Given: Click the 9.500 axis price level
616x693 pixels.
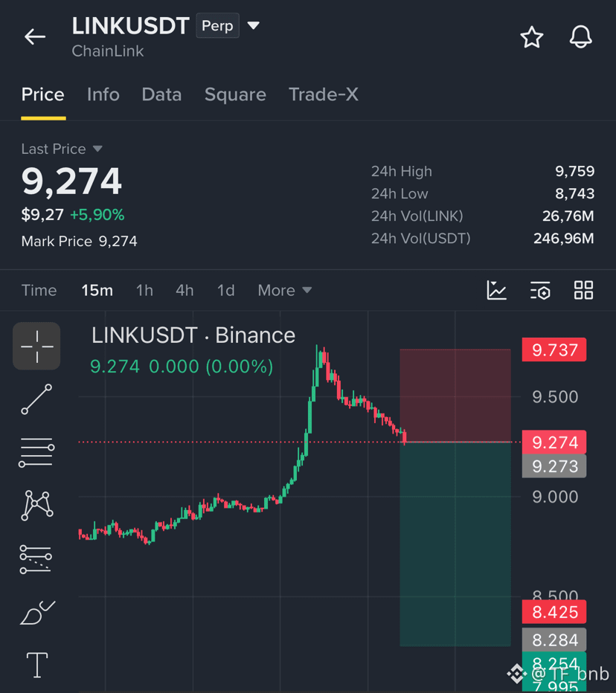Looking at the screenshot, I should coord(554,396).
